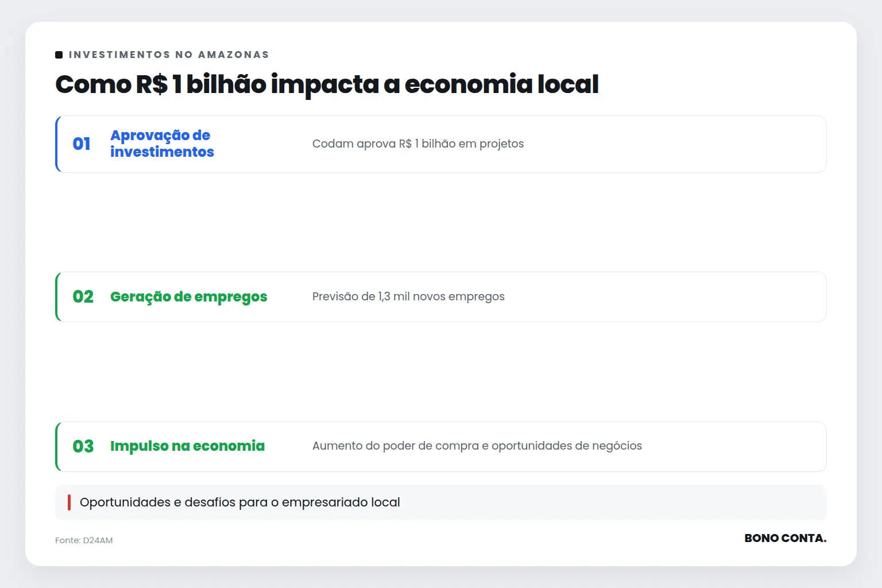Image resolution: width=882 pixels, height=588 pixels.
Task: Click step number 01
Action: tap(82, 144)
